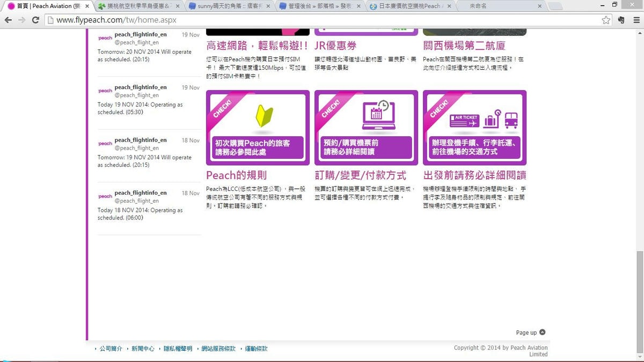Open the Chrome menu icon
644x362 pixels.
point(635,20)
